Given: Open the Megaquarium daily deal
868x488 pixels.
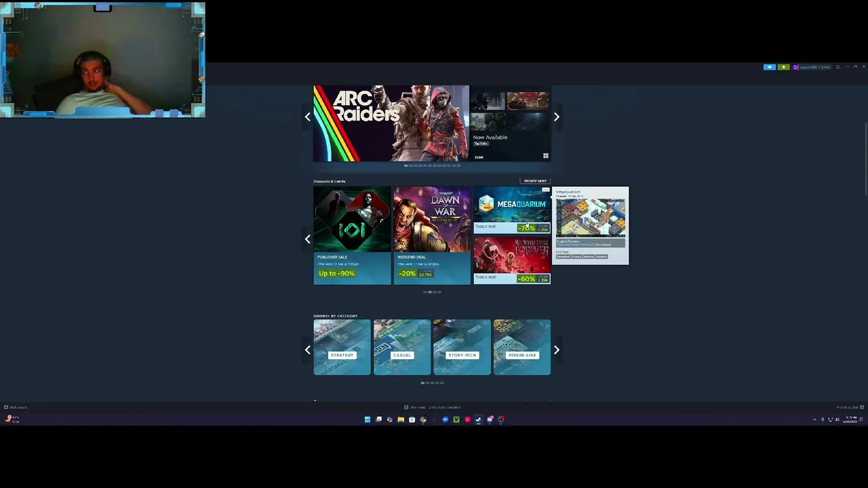Looking at the screenshot, I should click(x=512, y=210).
